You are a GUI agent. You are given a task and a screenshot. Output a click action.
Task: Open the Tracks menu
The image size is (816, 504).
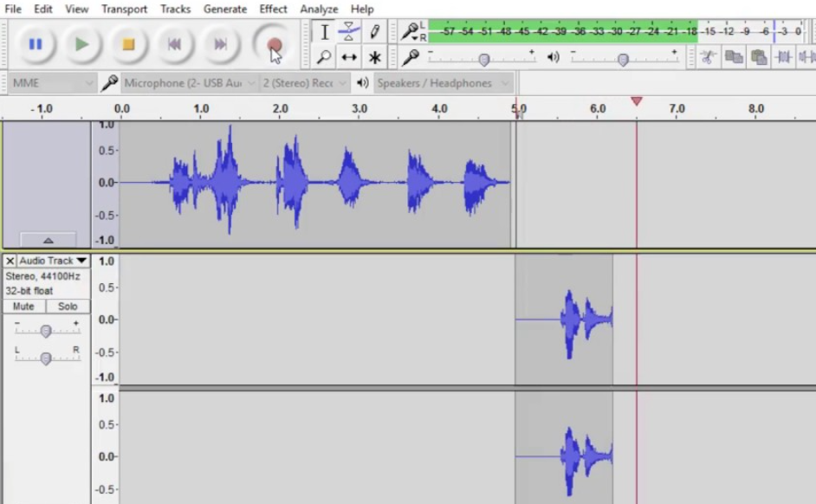click(x=175, y=9)
